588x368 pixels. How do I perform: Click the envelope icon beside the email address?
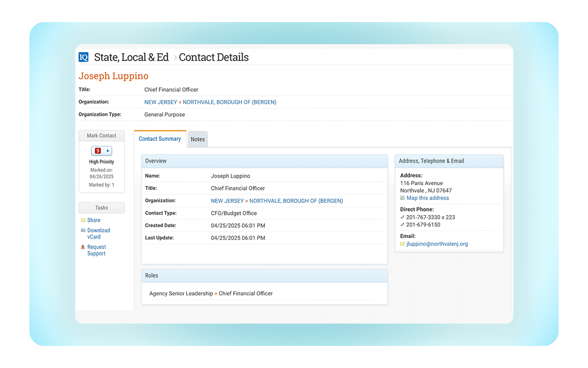(x=402, y=244)
